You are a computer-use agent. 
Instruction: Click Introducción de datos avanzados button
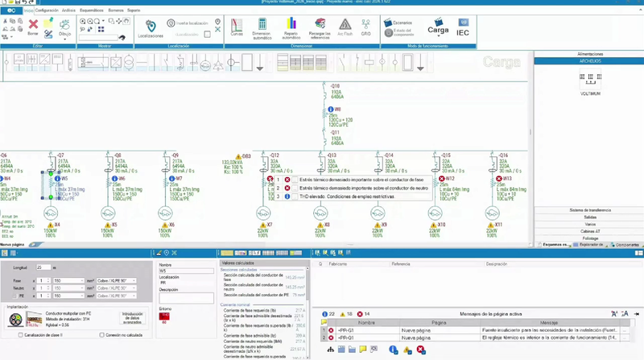pyautogui.click(x=132, y=318)
